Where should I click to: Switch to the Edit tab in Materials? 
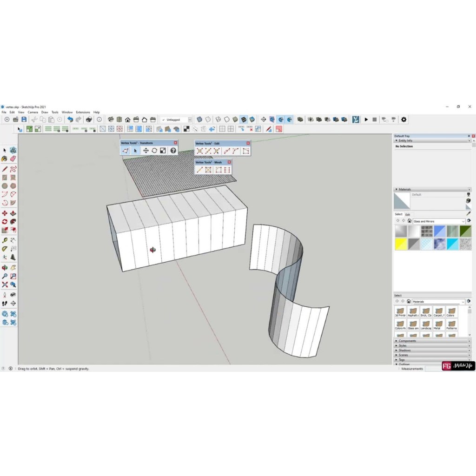pyautogui.click(x=407, y=214)
